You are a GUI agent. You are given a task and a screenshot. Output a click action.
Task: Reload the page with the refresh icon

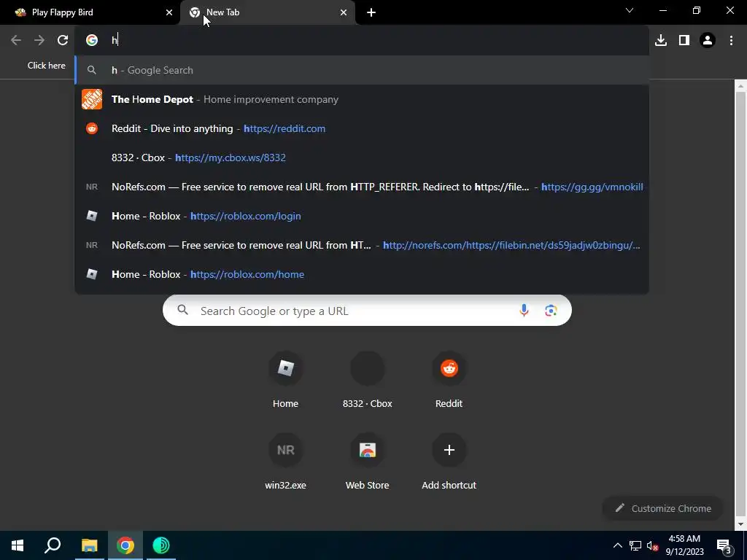click(63, 41)
